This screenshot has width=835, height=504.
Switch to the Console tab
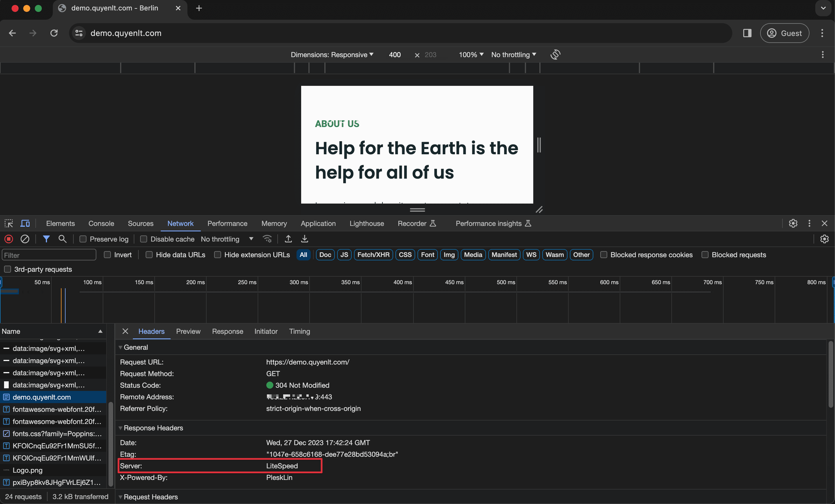pos(101,224)
